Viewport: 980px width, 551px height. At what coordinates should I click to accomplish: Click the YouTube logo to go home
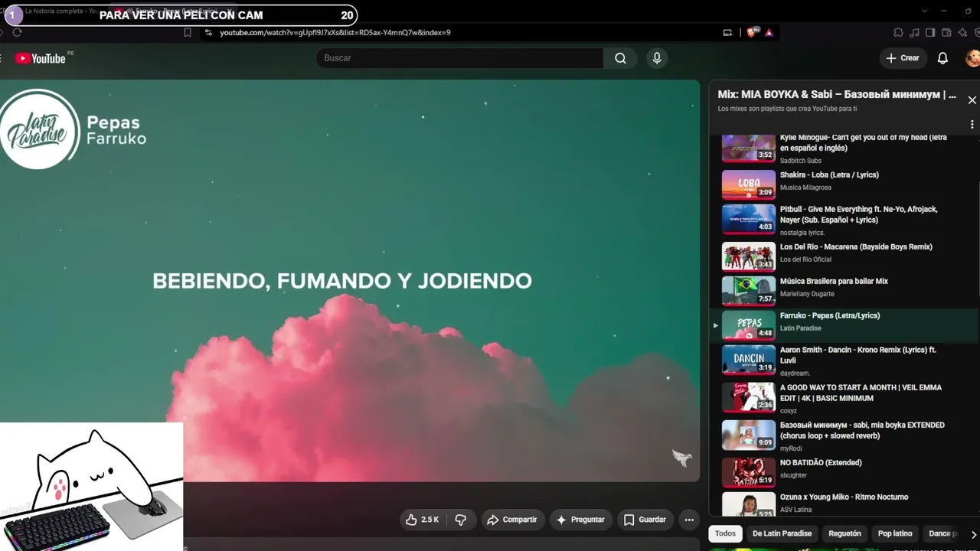(40, 58)
